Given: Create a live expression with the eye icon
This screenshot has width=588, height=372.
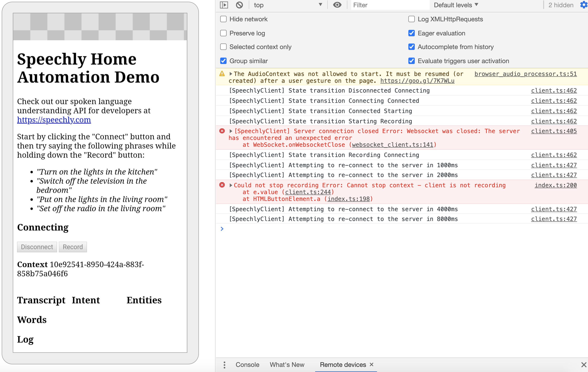Looking at the screenshot, I should click(x=337, y=5).
